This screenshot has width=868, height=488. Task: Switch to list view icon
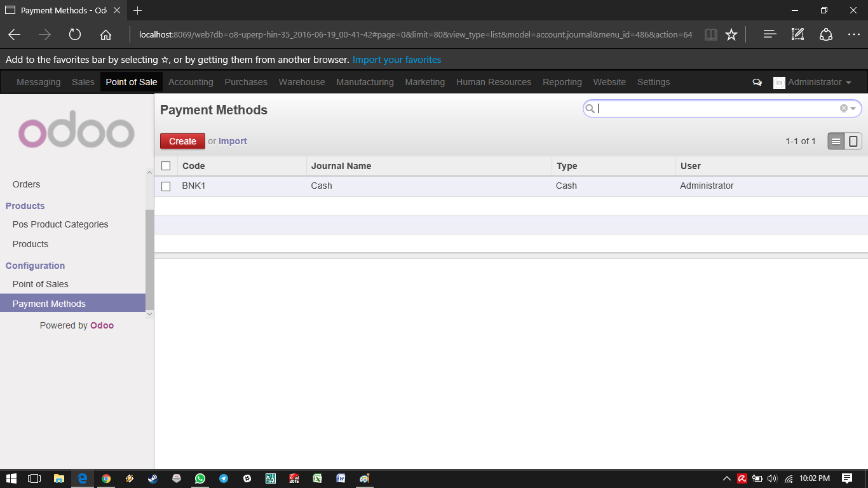pyautogui.click(x=836, y=142)
